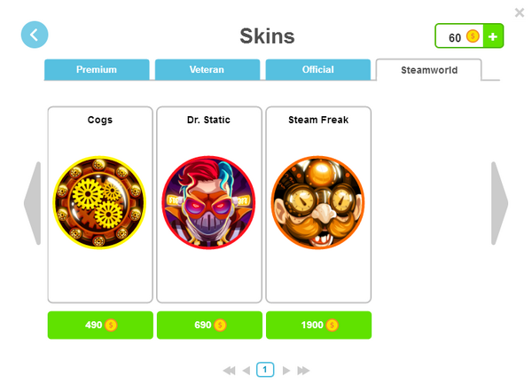Open the Premium skins tab
The width and height of the screenshot is (532, 392).
tap(97, 69)
